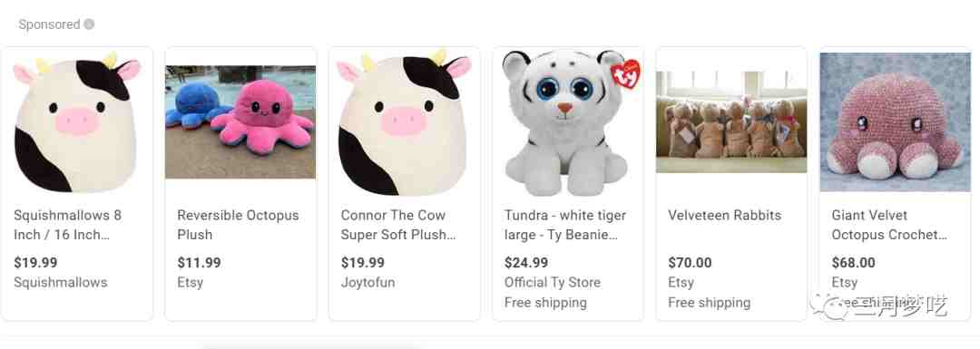980x349 pixels.
Task: Open the pink crochet octopus image
Action: [895, 121]
